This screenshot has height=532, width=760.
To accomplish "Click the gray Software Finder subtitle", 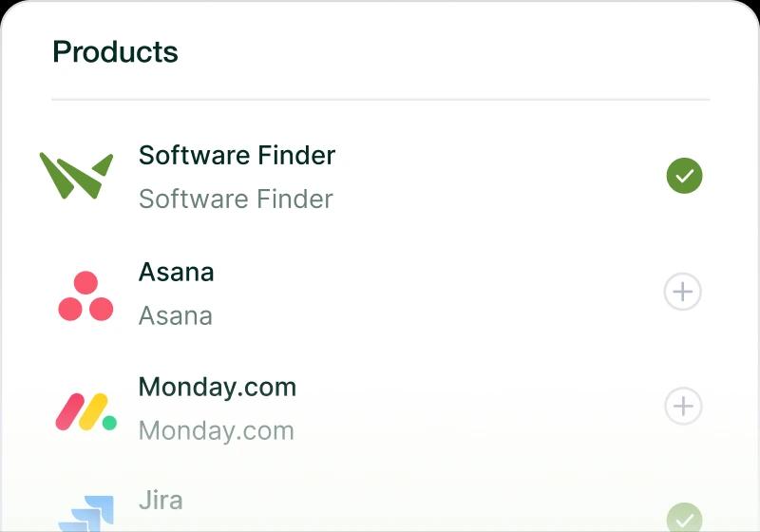I will coord(236,199).
